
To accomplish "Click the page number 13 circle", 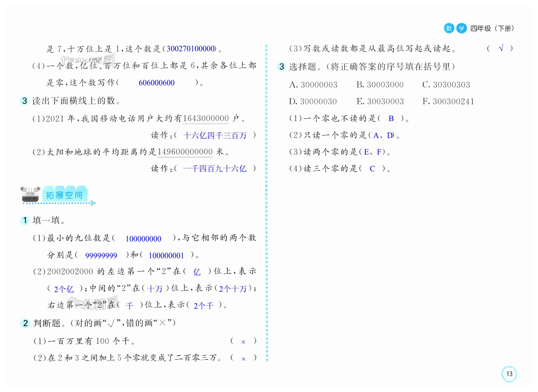I will coord(509,374).
